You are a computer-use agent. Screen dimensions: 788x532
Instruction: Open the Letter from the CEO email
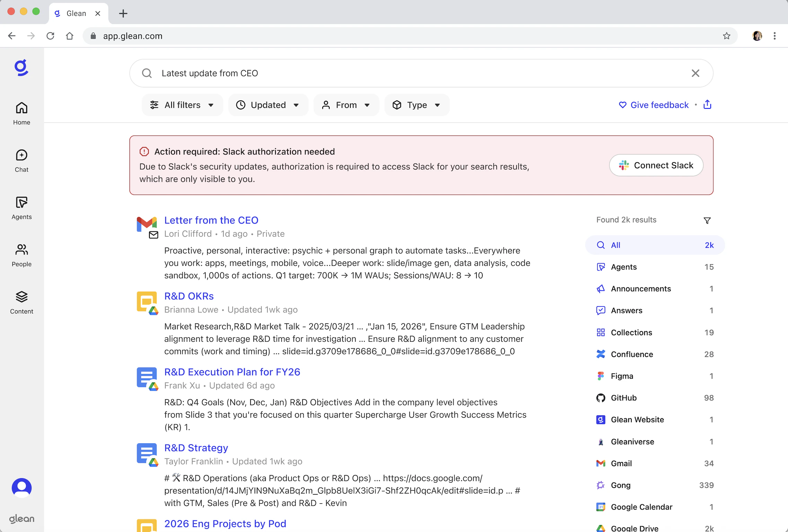[x=211, y=220]
